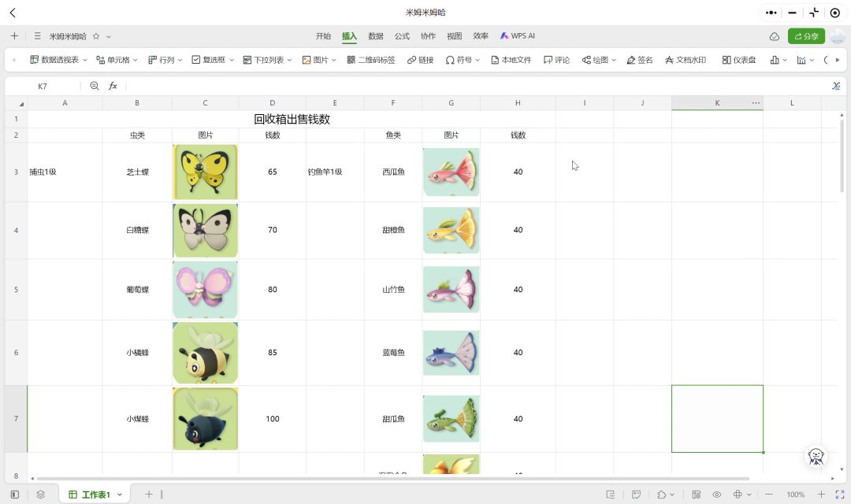The width and height of the screenshot is (851, 504).
Task: Star the document with the favorite icon
Action: pos(96,36)
